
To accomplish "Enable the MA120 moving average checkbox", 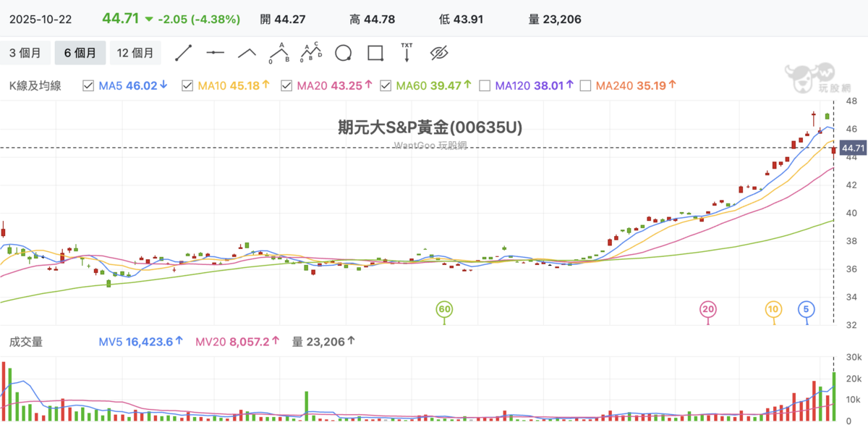I will coord(485,85).
